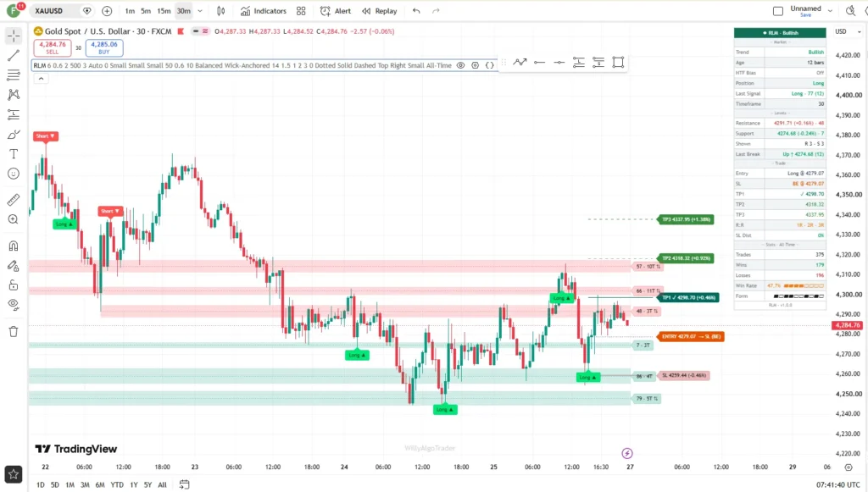Open the chart patterns tool
The image size is (868, 492).
(x=14, y=95)
